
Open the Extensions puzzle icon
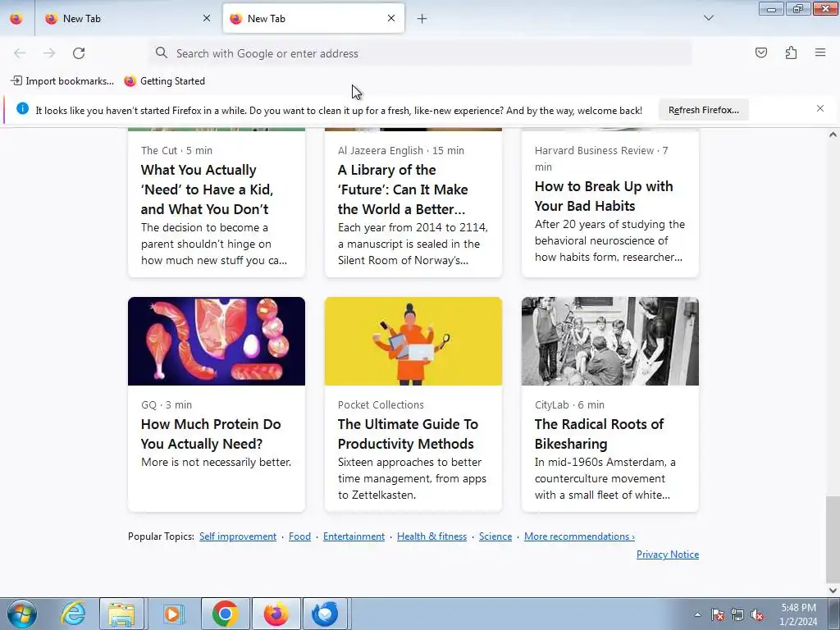point(792,52)
